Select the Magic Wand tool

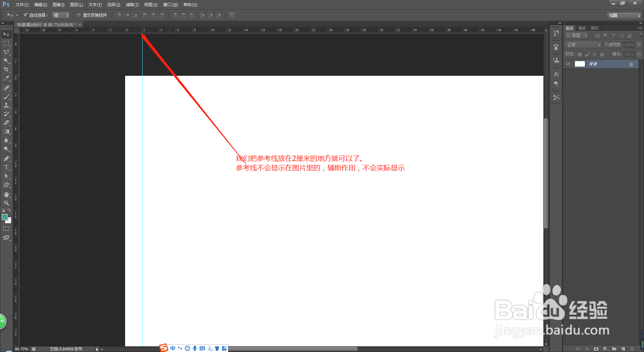coord(6,61)
